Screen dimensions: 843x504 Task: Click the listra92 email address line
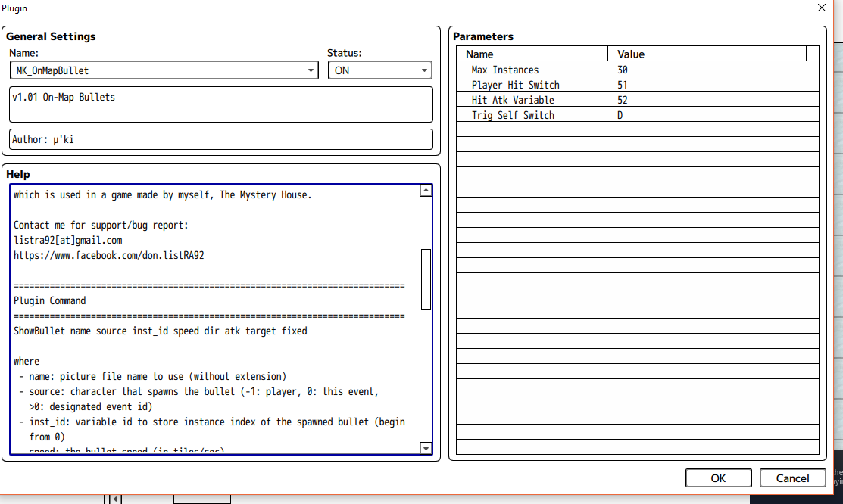tap(67, 240)
